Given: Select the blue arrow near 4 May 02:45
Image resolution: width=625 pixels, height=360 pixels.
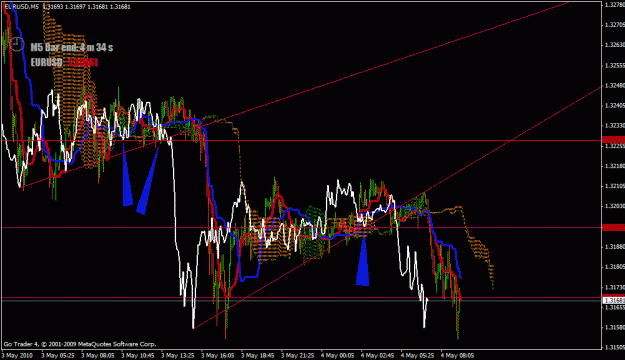Looking at the screenshot, I should point(363,260).
